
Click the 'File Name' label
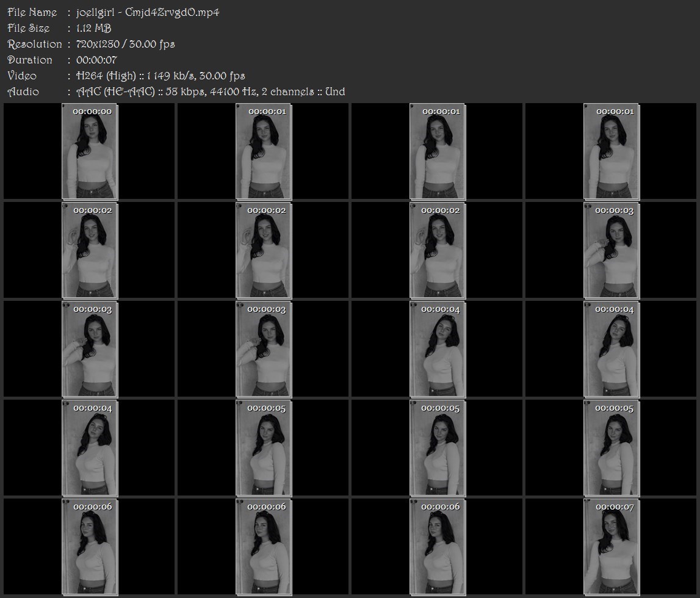[32, 12]
